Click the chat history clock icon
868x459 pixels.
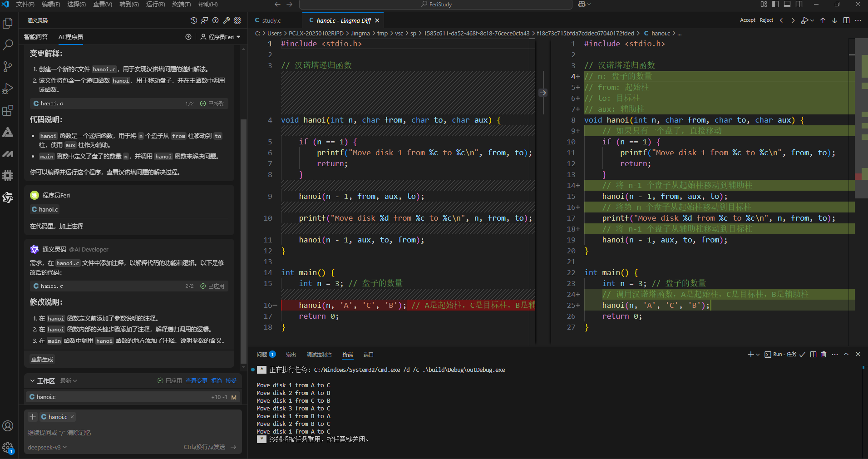click(x=194, y=20)
